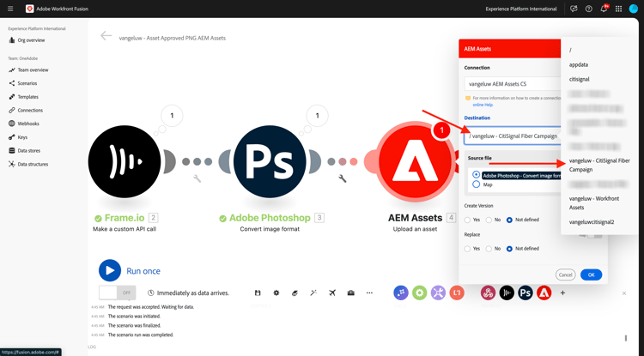Set Replace to No
Screen dimensions: 644x356
click(x=489, y=249)
